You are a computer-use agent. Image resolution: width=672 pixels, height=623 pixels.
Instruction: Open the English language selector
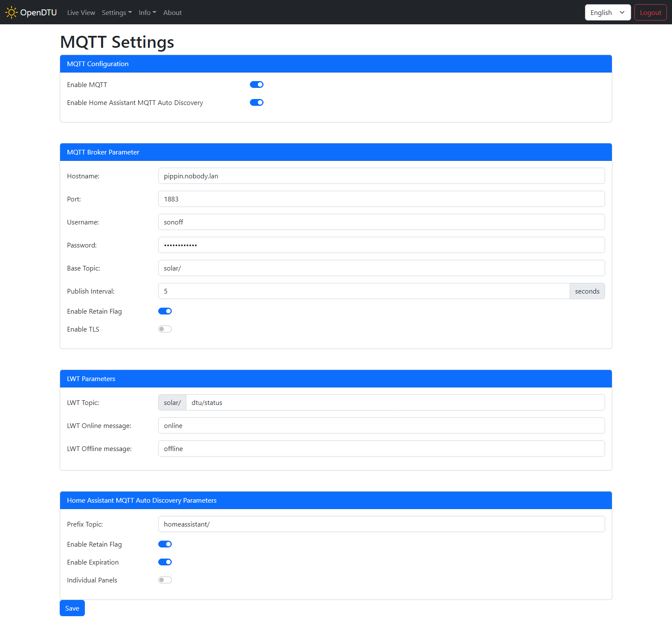click(607, 12)
